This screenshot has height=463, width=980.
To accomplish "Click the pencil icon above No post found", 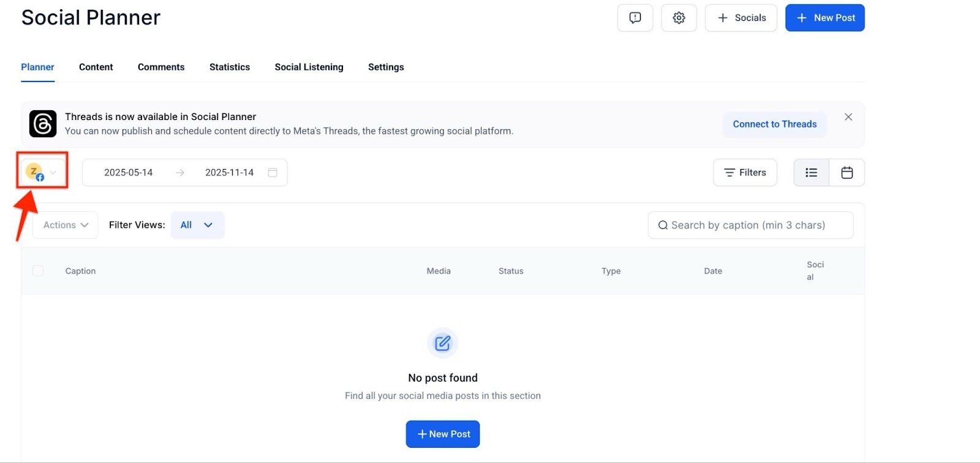I will tap(442, 343).
